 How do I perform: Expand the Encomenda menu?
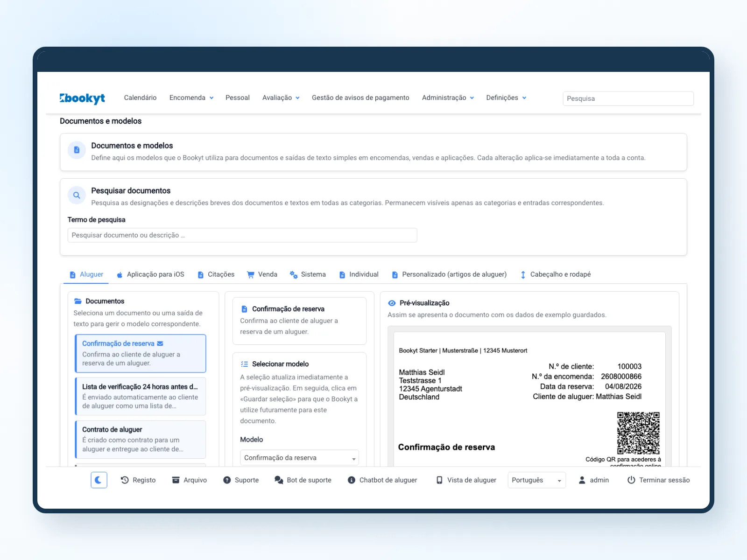point(191,98)
